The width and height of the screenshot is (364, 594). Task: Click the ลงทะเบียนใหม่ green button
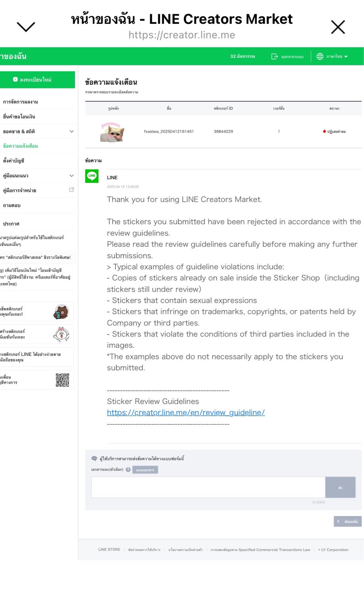click(x=36, y=80)
